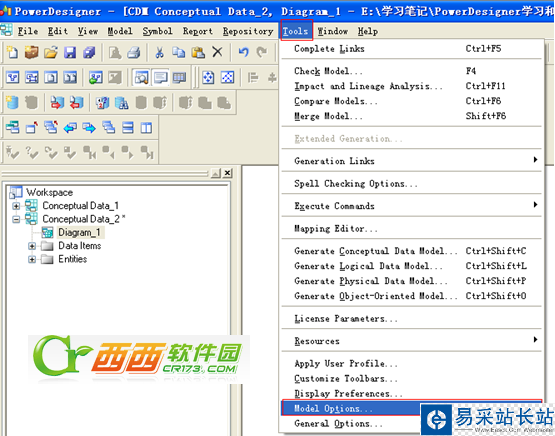555x436 pixels.
Task: Choose Display Preferences menu entry
Action: click(x=412, y=393)
